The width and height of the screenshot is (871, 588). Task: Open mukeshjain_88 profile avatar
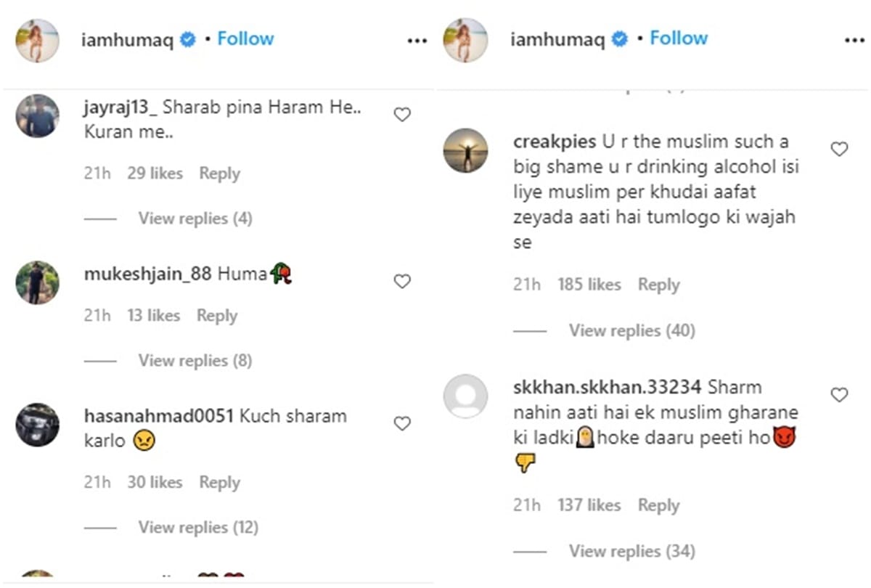37,283
